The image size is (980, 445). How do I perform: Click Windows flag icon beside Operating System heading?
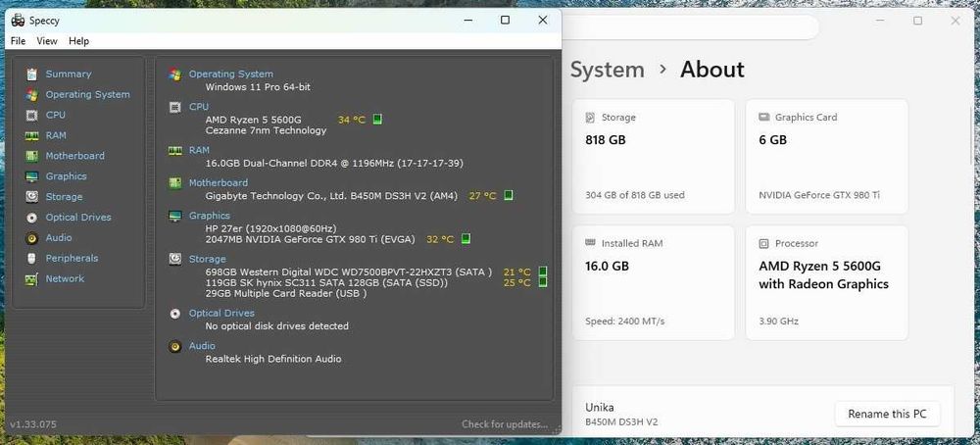[175, 74]
